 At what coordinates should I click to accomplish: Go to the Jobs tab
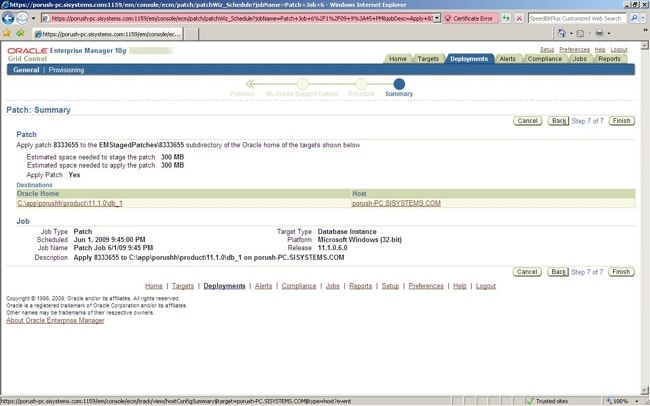pos(580,59)
